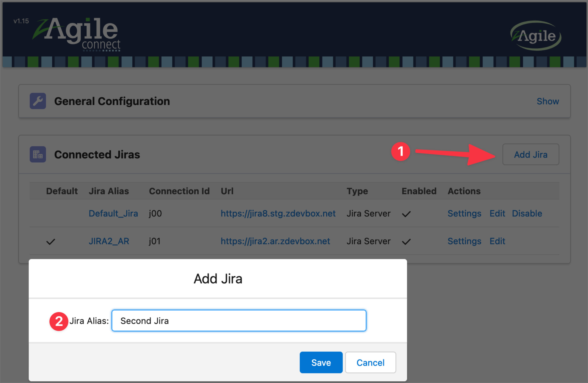Open the jira2.ar.zdevbox.net URL
Screen dimensions: 588x383
(x=275, y=241)
